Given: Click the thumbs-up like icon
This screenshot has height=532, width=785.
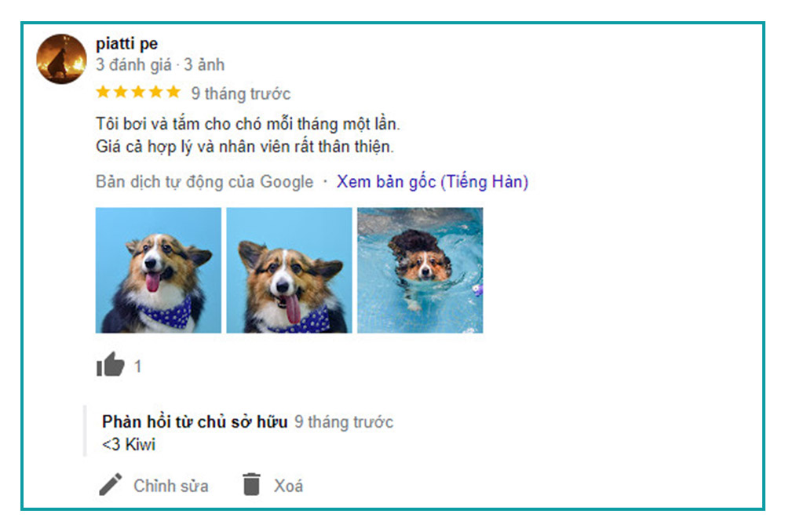Looking at the screenshot, I should click(110, 365).
